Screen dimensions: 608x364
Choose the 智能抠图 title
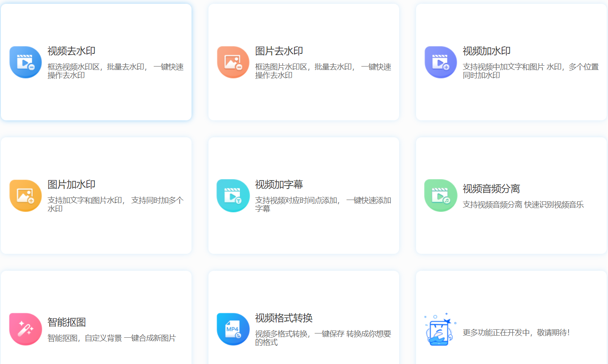pyautogui.click(x=67, y=322)
